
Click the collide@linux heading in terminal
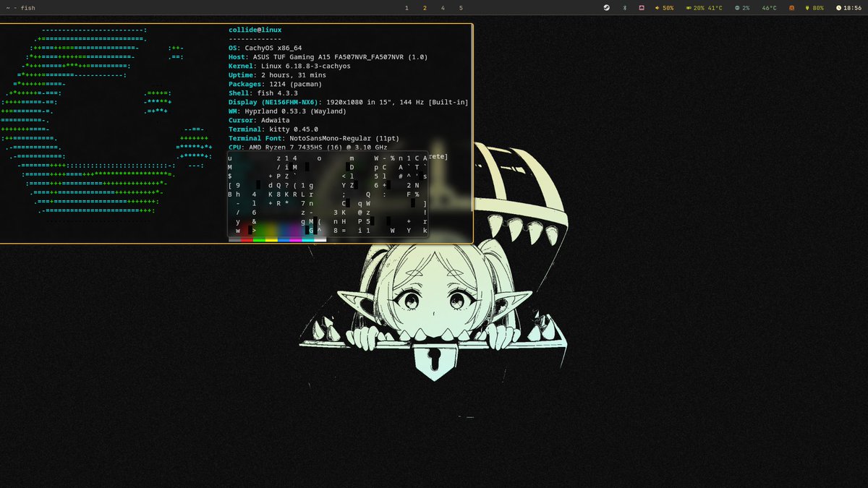[x=255, y=30]
